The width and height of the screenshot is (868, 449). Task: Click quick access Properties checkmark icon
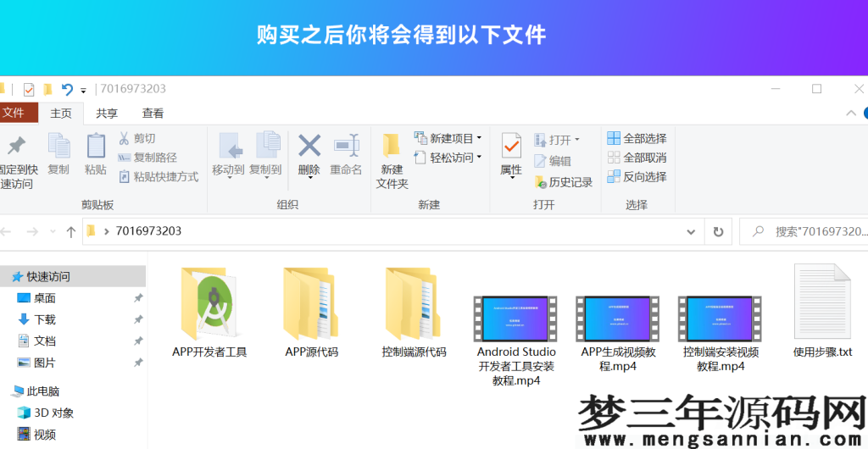[x=29, y=90]
